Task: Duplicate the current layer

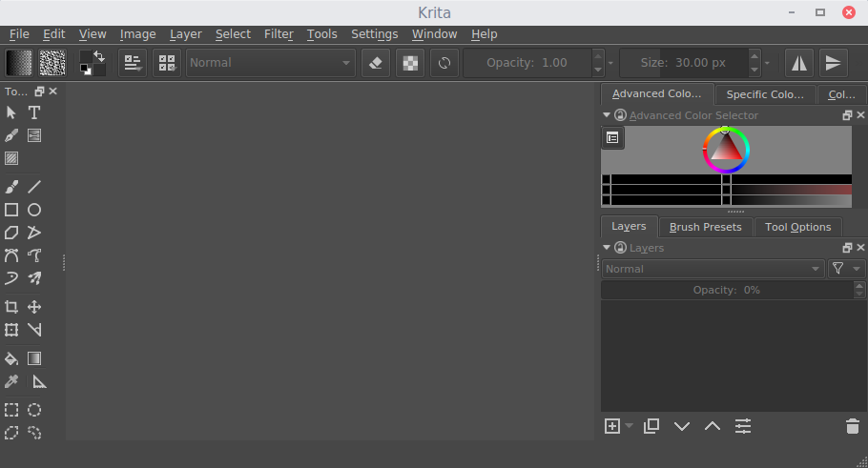Action: [x=651, y=426]
